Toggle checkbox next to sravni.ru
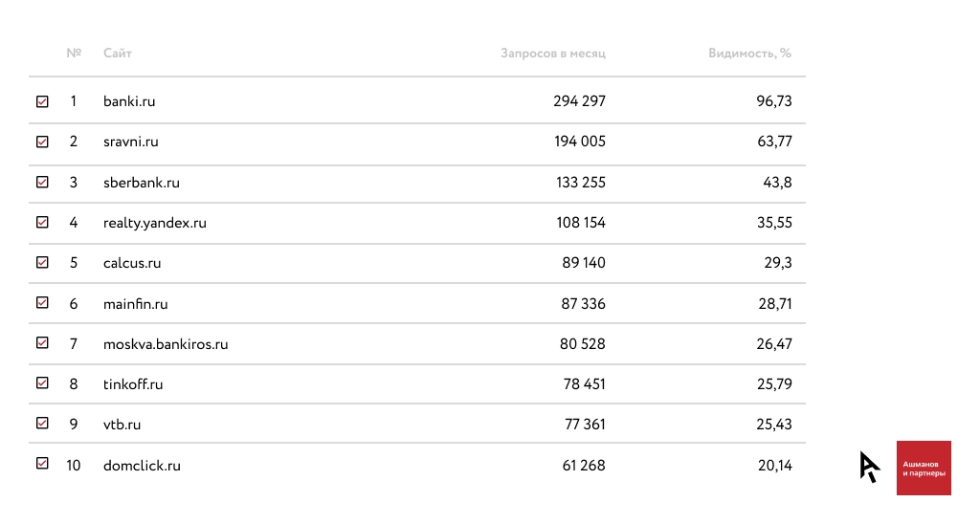This screenshot has height=524, width=980. 42,142
